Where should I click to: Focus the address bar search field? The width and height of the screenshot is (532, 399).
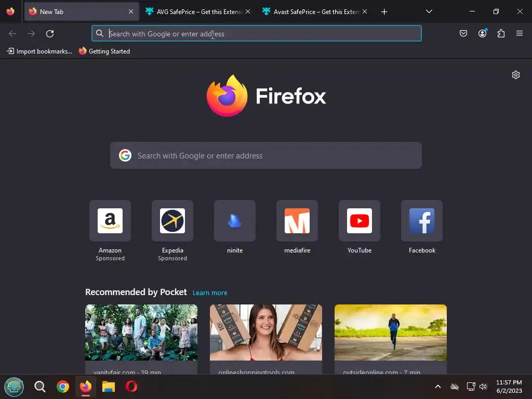[x=257, y=33]
